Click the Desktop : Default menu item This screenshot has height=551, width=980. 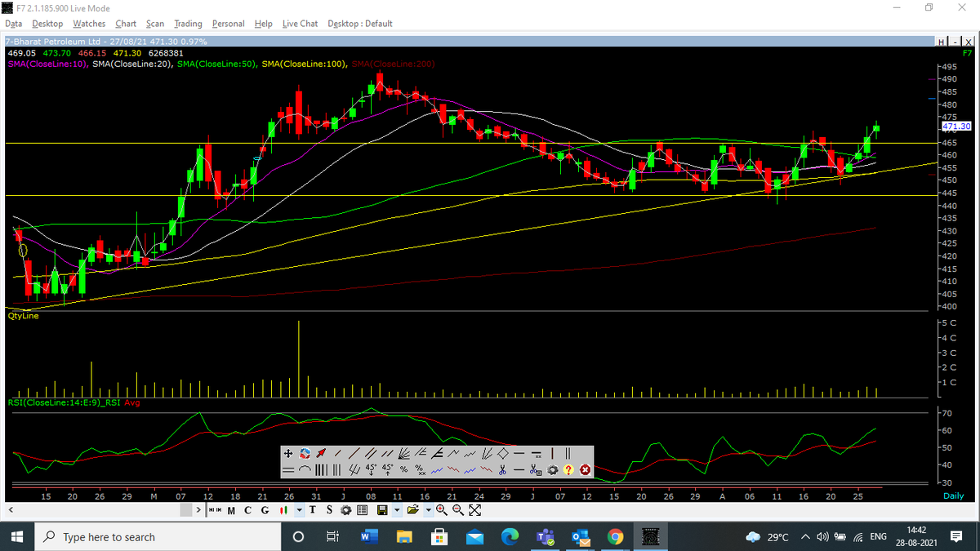click(360, 24)
